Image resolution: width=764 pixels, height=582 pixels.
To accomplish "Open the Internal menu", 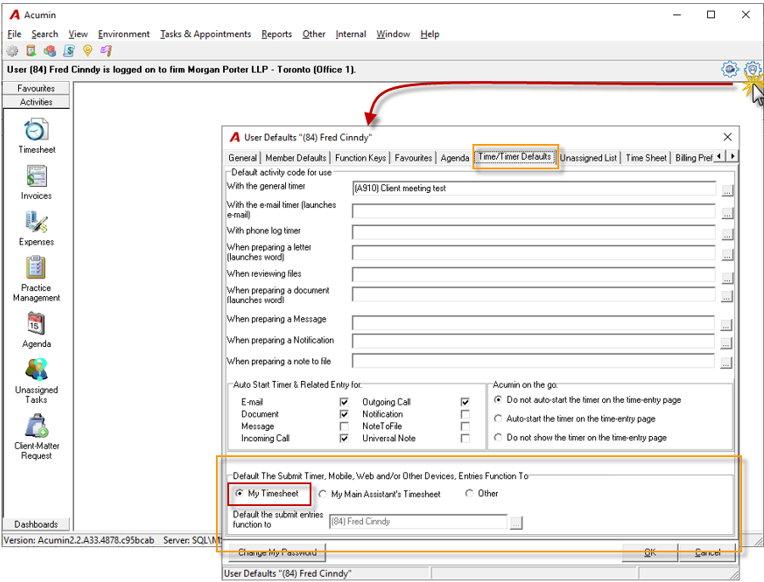I will coord(350,34).
